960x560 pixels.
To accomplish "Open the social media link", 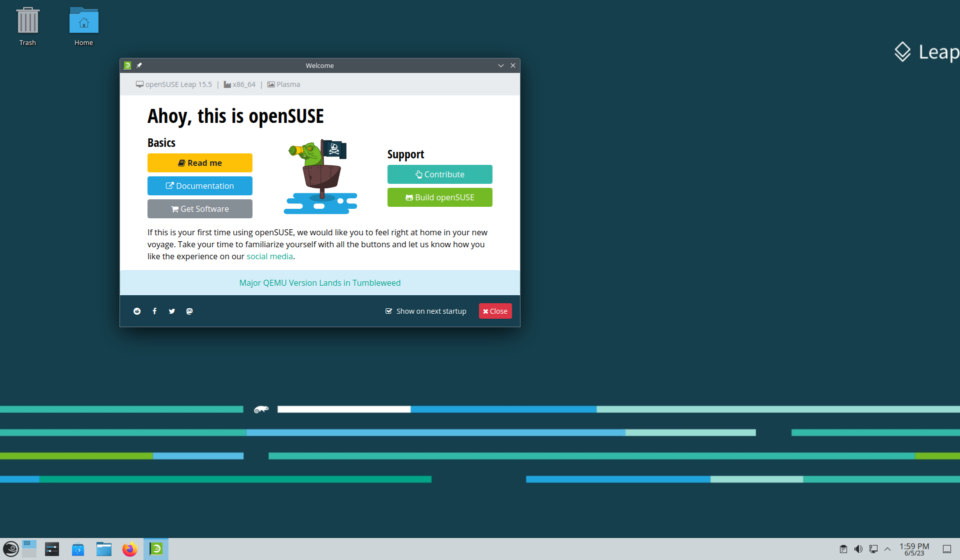I will [x=270, y=256].
